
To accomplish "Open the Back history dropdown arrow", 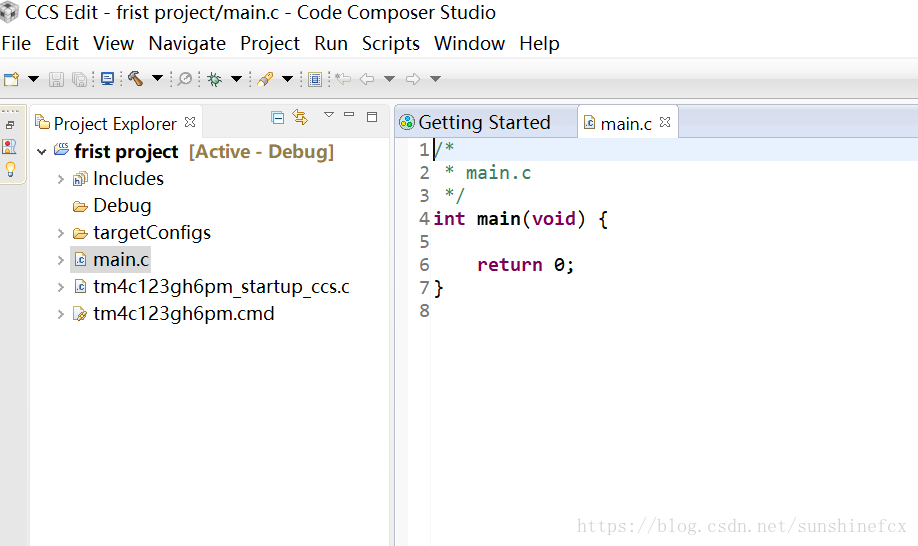I will (x=389, y=78).
